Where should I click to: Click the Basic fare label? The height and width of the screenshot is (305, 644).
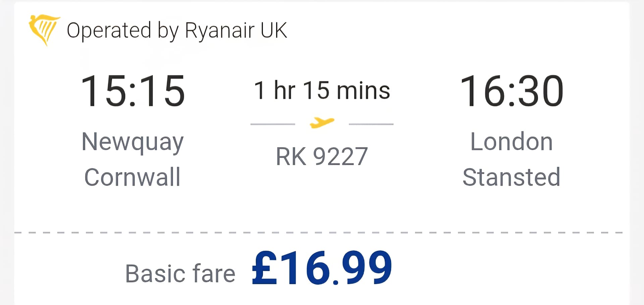coord(180,274)
